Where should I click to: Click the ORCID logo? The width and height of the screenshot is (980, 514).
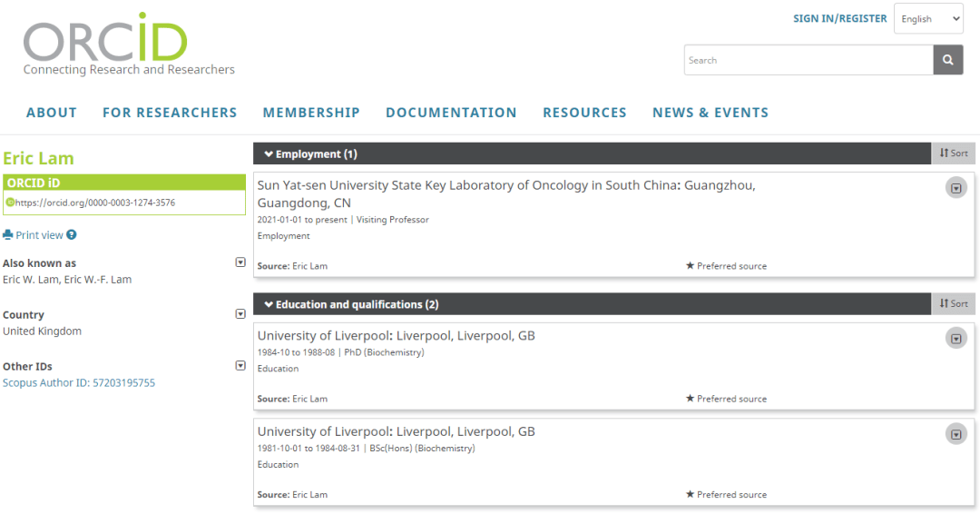click(106, 41)
